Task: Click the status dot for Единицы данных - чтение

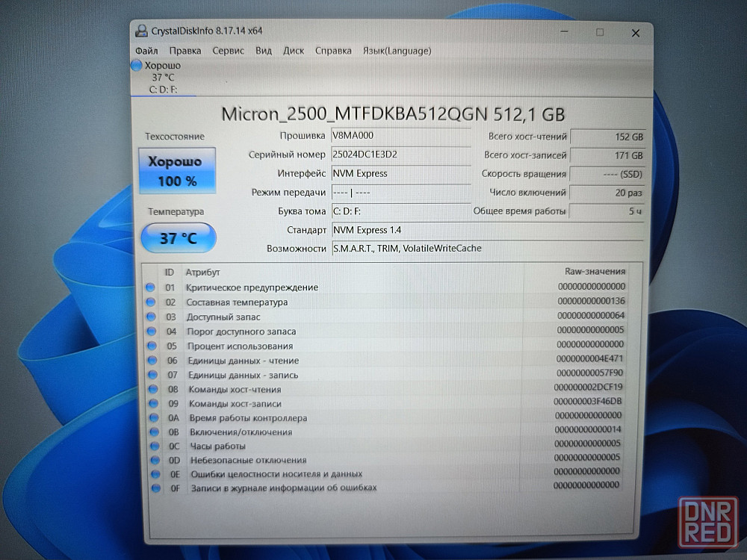Action: coord(152,361)
